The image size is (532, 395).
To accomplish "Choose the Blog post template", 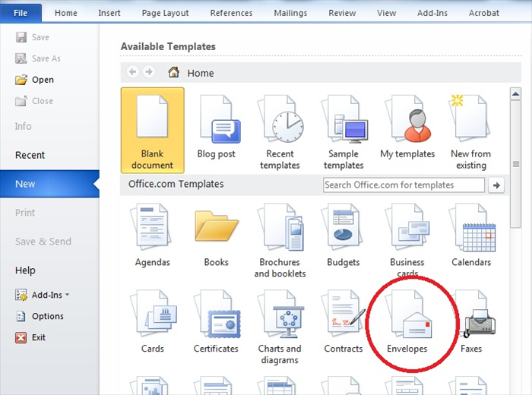I will (x=216, y=127).
